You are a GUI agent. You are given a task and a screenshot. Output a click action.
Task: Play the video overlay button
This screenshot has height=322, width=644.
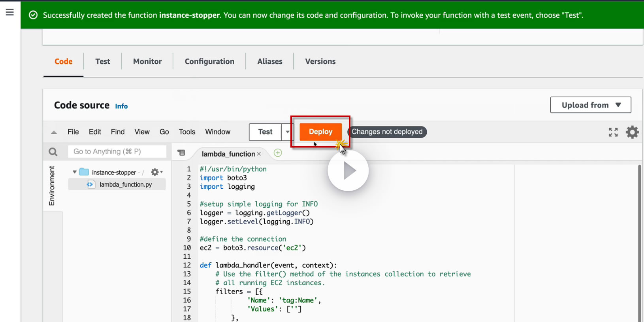(348, 171)
